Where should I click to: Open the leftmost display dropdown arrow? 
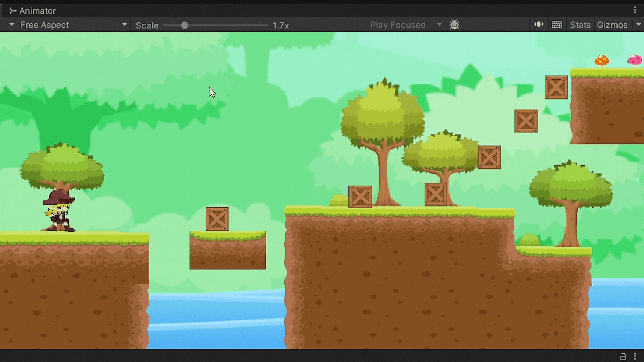click(x=12, y=25)
